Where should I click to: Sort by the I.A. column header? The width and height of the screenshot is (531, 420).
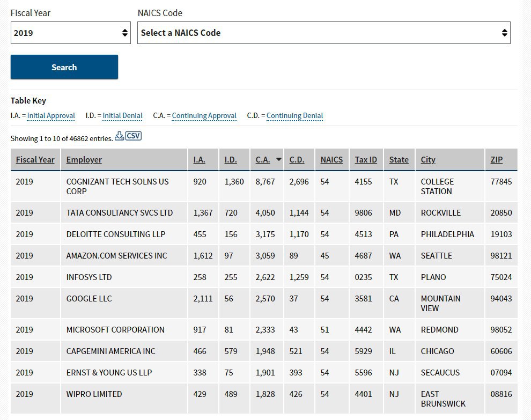pos(199,159)
